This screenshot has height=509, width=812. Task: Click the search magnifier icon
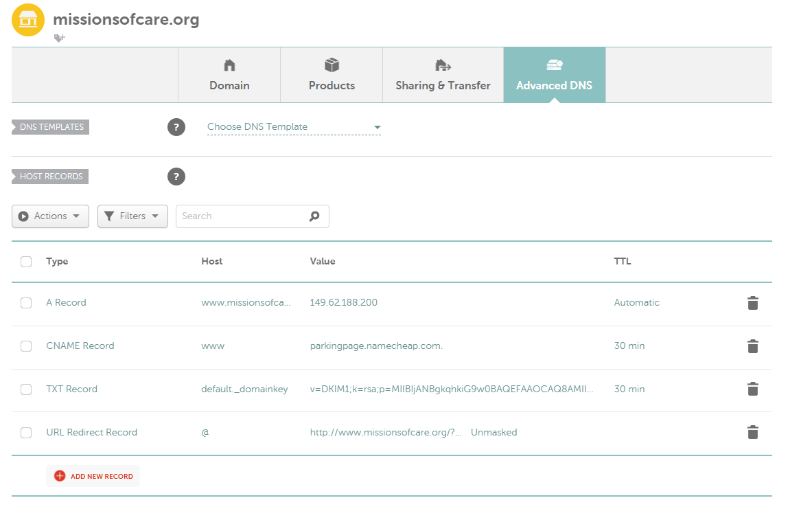pyautogui.click(x=314, y=216)
